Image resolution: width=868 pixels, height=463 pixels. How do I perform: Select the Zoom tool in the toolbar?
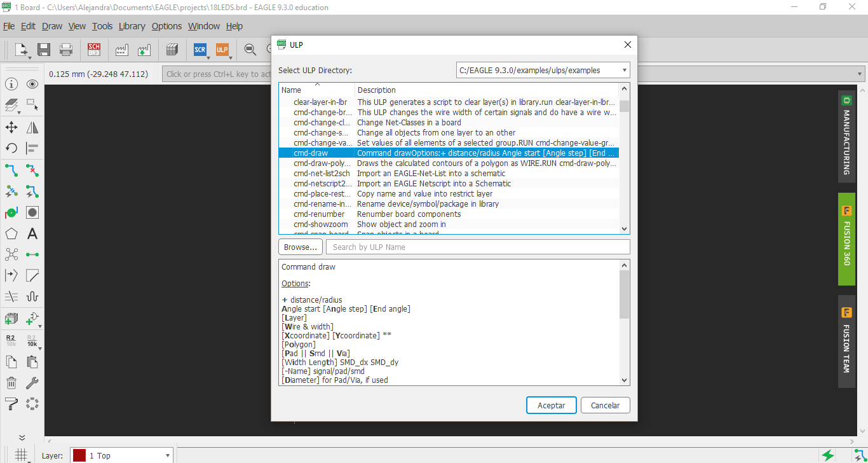250,50
